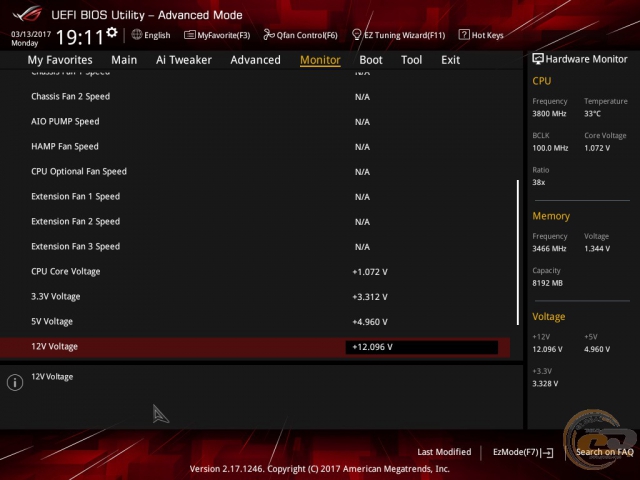Select HAMP Fan Speed row
Image resolution: width=640 pixels, height=480 pixels.
255,147
